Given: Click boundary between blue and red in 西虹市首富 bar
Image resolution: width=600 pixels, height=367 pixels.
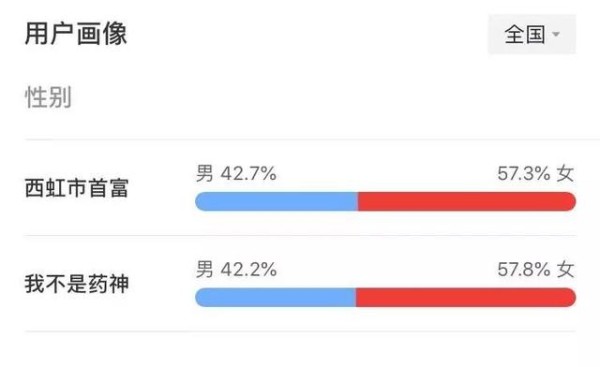Looking at the screenshot, I should [358, 202].
